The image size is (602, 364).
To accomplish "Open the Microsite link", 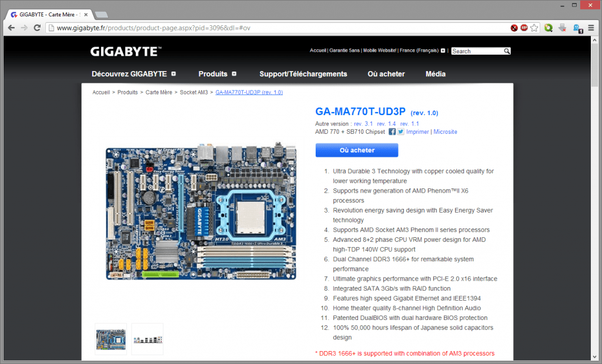I will coord(446,132).
